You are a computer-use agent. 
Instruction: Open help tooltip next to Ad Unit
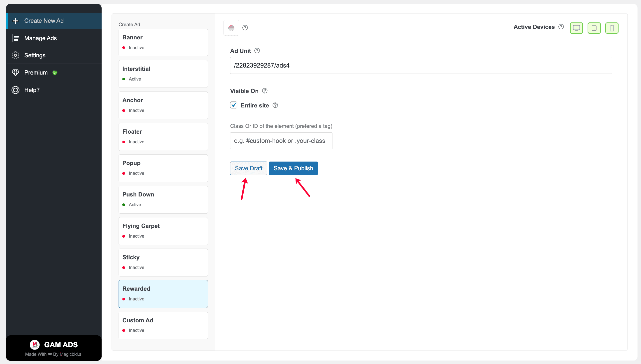point(257,51)
